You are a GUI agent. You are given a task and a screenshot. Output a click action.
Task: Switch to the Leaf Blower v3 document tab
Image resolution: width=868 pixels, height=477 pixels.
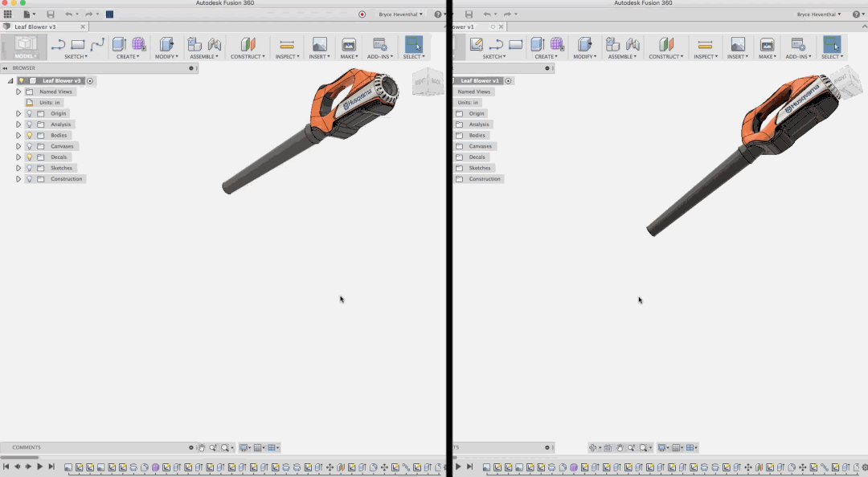pos(36,26)
